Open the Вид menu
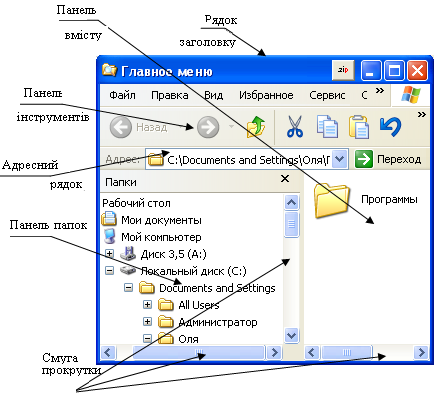The width and height of the screenshot is (435, 394). point(213,95)
